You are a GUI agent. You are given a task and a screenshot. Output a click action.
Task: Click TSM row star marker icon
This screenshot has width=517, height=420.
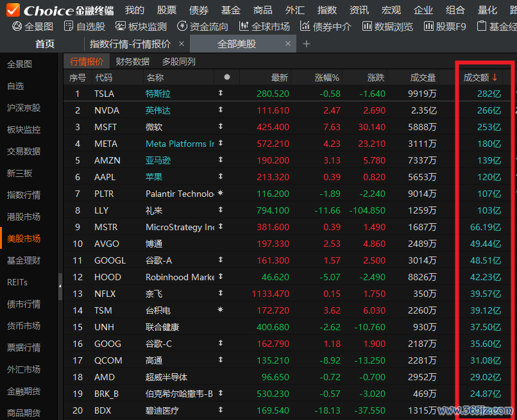coord(221,310)
